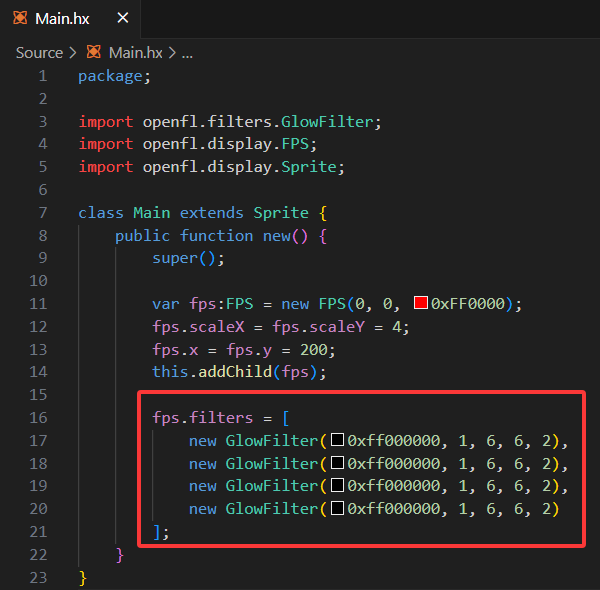Click the 'package' keyword on line 1
Image resolution: width=600 pixels, height=590 pixels.
(x=110, y=77)
